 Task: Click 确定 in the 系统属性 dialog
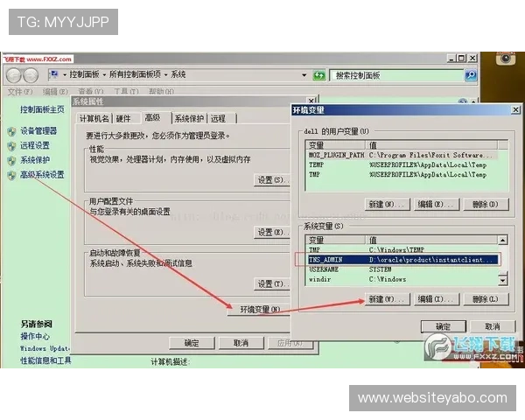192,343
